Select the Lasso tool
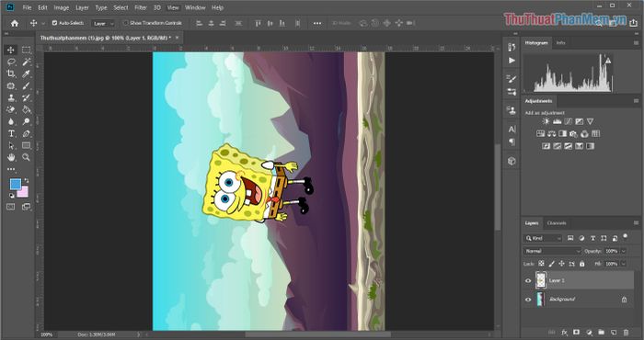This screenshot has width=644, height=340. (x=11, y=62)
